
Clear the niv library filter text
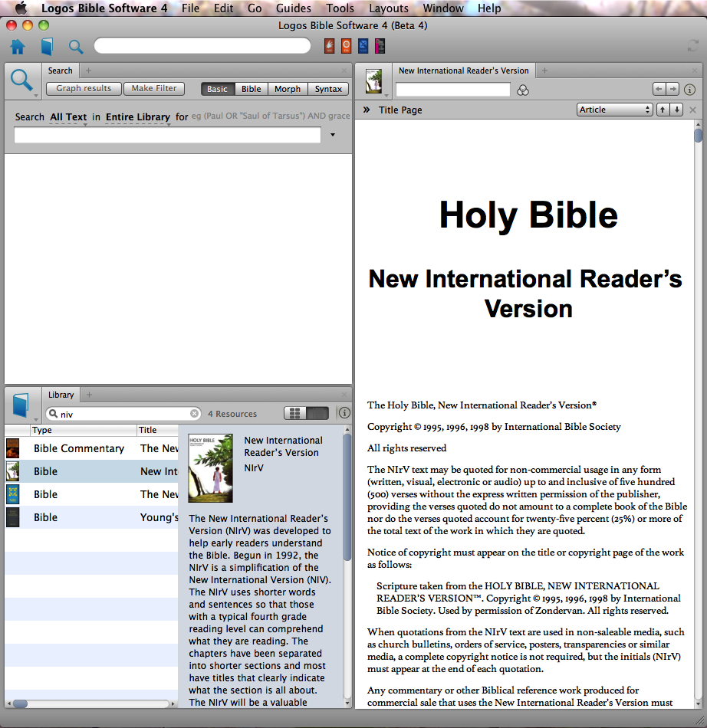coord(194,413)
